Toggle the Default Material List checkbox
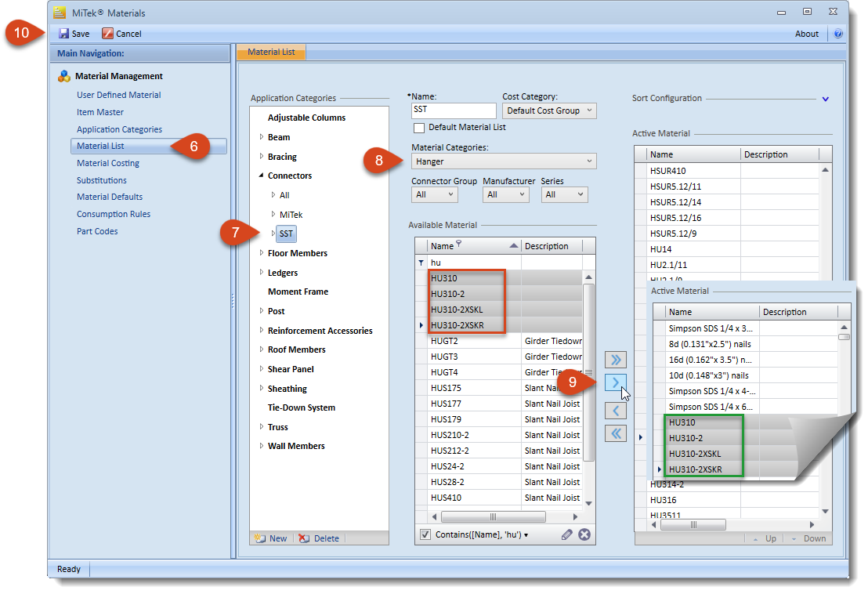 pos(419,128)
